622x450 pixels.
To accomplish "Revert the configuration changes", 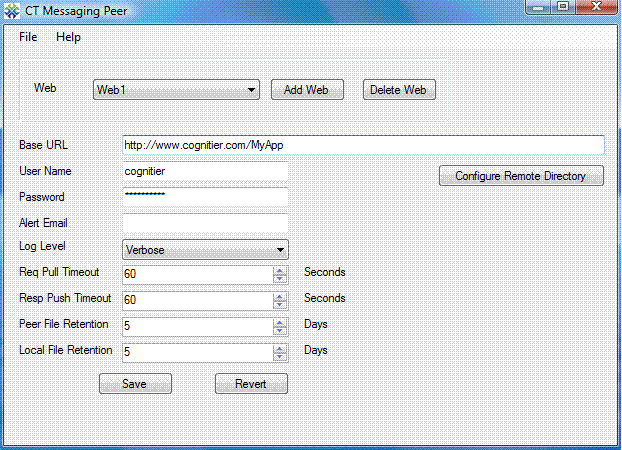I will pos(251,384).
